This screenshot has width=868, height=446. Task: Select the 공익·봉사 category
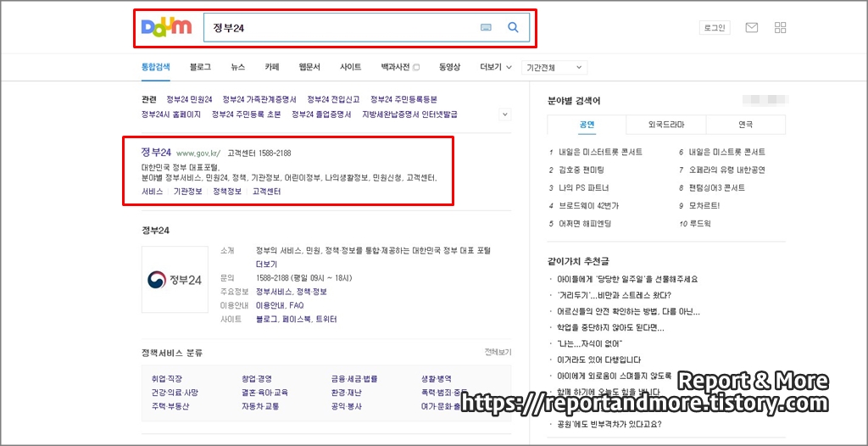coord(347,407)
